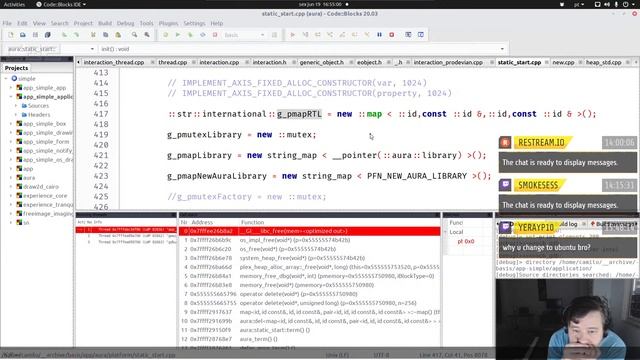Click the Save all files icon
This screenshot has height=360, width=640.
pos(48,35)
